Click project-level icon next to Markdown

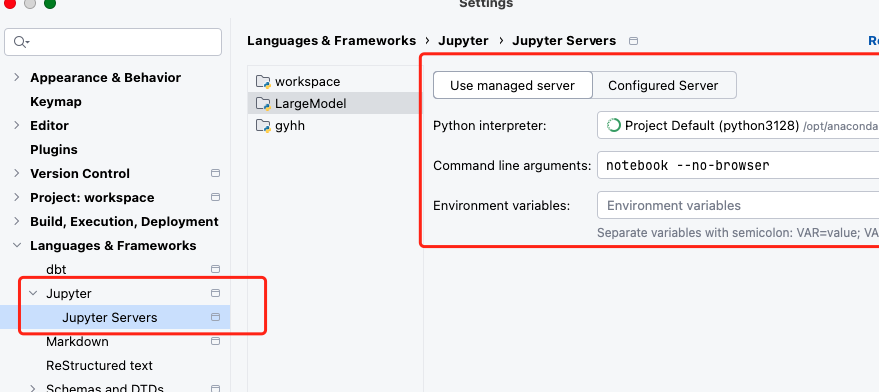tap(215, 341)
